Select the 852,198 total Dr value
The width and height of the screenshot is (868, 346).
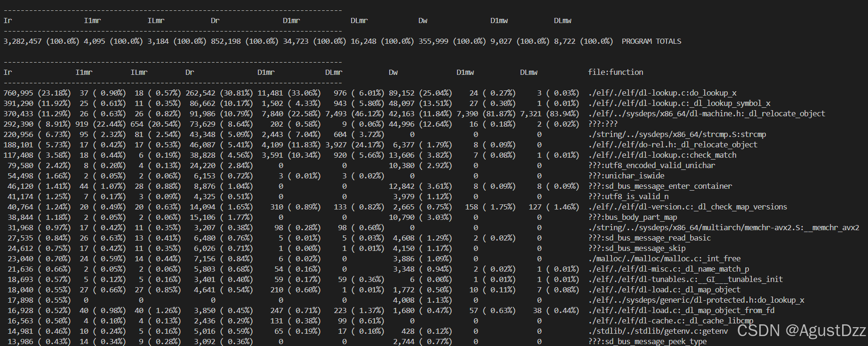click(x=226, y=41)
